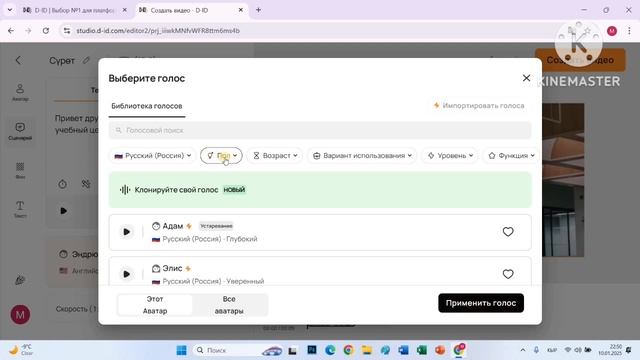Image resolution: width=640 pixels, height=360 pixels.
Task: Play the Адам voice preview
Action: (127, 232)
